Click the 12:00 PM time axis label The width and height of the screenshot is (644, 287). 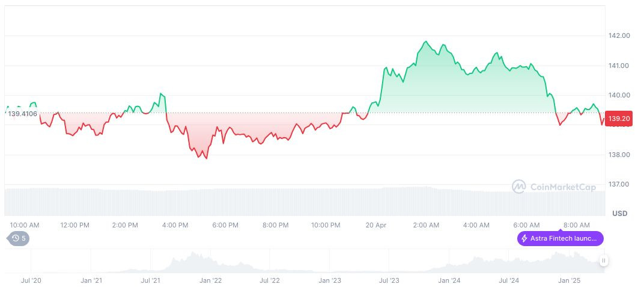(75, 225)
